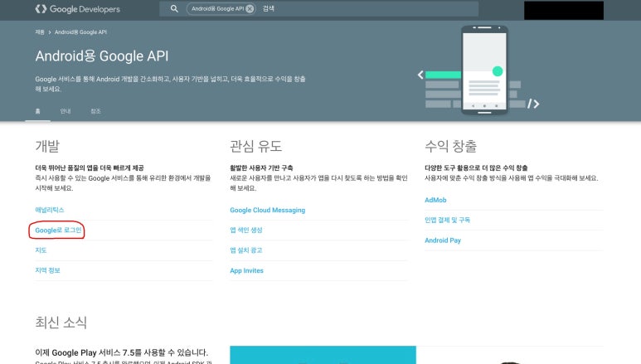Screen dimensions: 641x364
Task: Switch to the 홈 tab
Action: pos(37,111)
